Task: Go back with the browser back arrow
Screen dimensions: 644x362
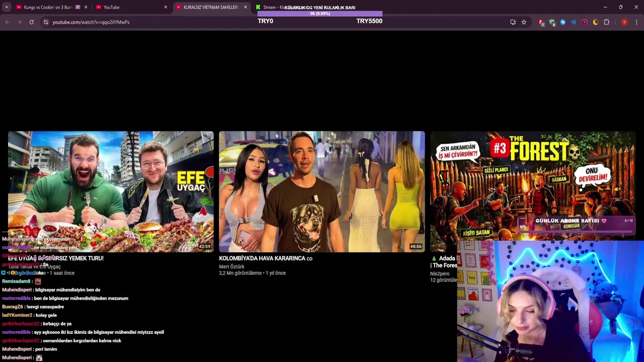Action: (x=8, y=22)
